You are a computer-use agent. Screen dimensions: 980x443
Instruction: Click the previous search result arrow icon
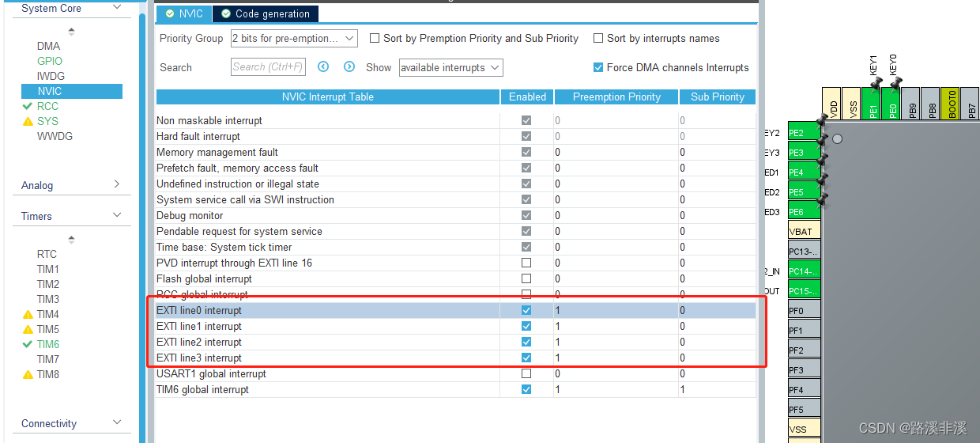323,67
